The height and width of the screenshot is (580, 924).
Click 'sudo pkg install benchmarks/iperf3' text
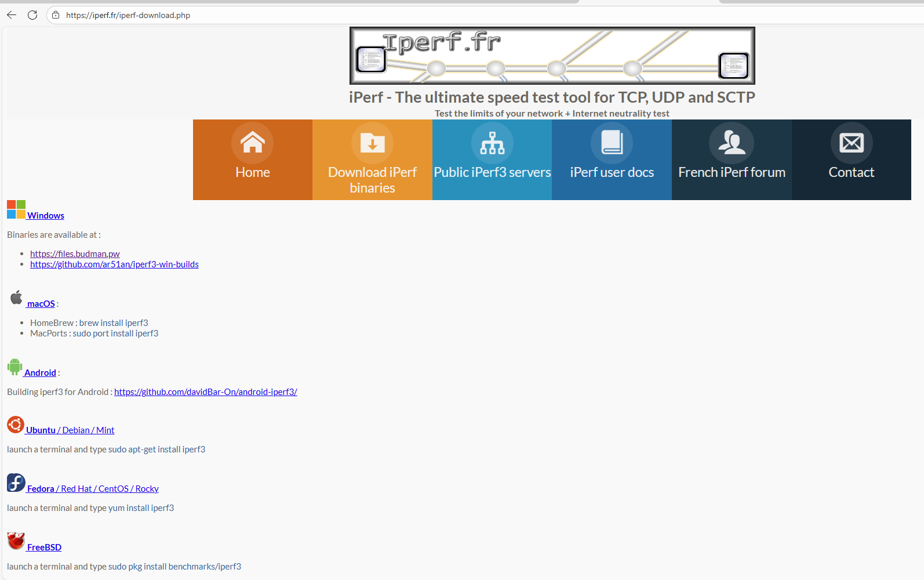pyautogui.click(x=174, y=567)
